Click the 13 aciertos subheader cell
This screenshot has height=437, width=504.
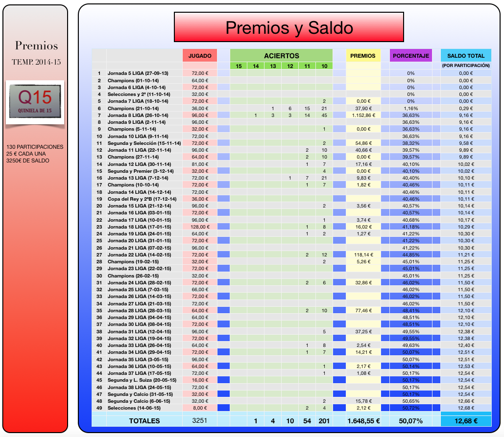coord(273,66)
